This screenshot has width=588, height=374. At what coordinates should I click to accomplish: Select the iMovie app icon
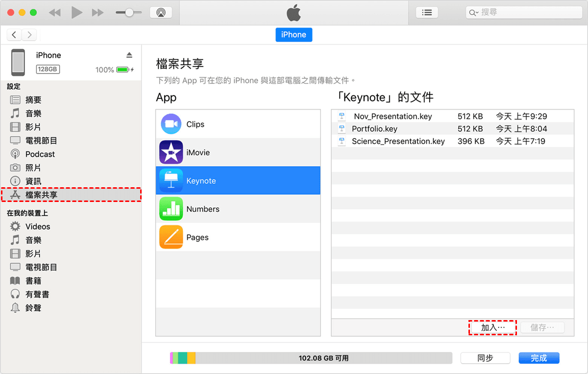click(x=171, y=152)
